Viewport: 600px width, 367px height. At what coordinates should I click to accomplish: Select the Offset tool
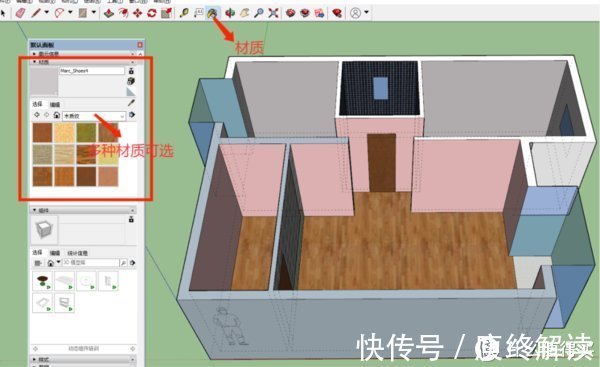click(123, 13)
